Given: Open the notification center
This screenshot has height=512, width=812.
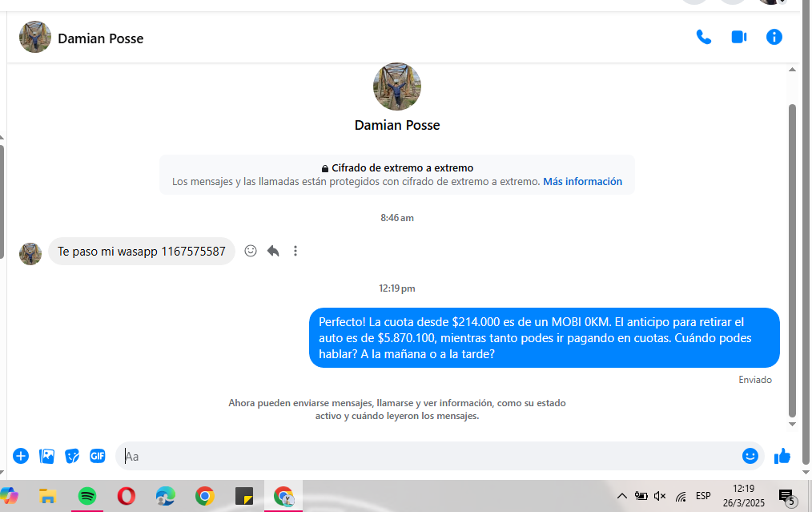Looking at the screenshot, I should click(x=786, y=497).
